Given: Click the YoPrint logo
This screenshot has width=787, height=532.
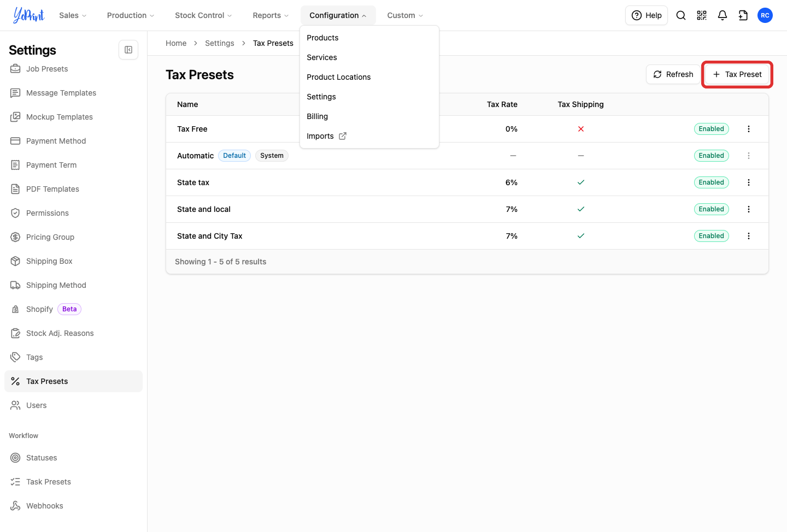Looking at the screenshot, I should tap(29, 15).
